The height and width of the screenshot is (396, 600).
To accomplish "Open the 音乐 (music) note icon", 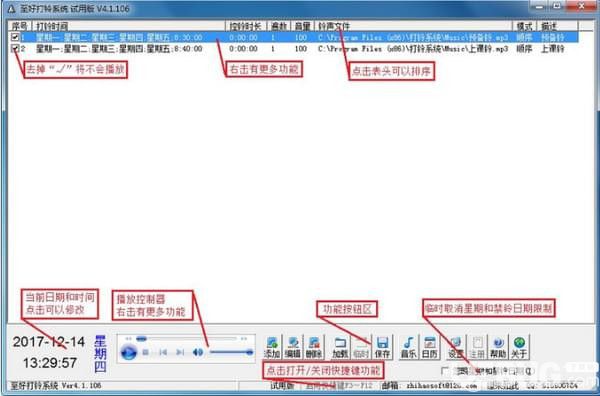I will tap(408, 347).
